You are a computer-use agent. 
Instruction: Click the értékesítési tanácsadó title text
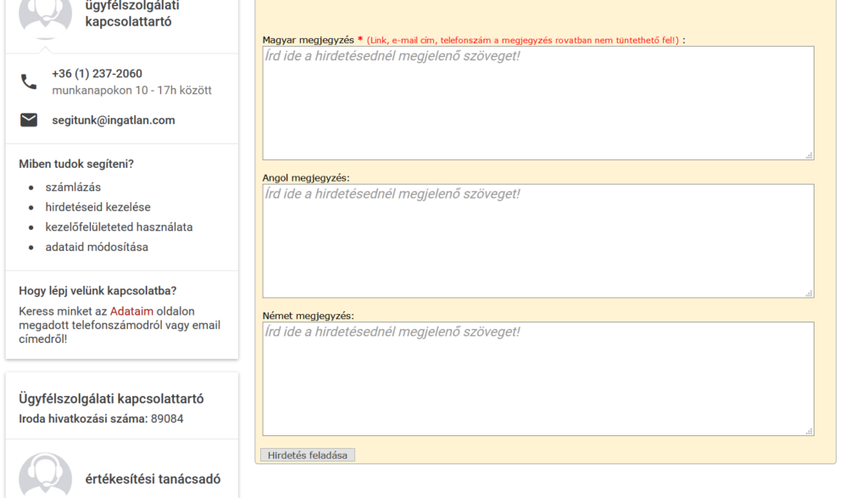pyautogui.click(x=153, y=479)
